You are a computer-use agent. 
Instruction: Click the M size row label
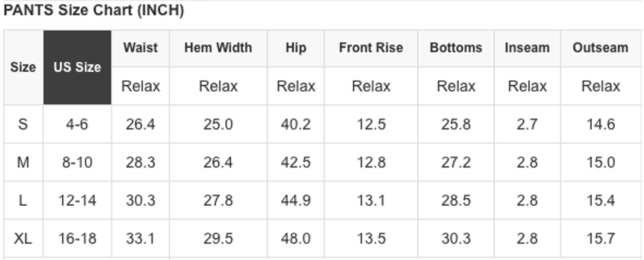click(x=23, y=162)
